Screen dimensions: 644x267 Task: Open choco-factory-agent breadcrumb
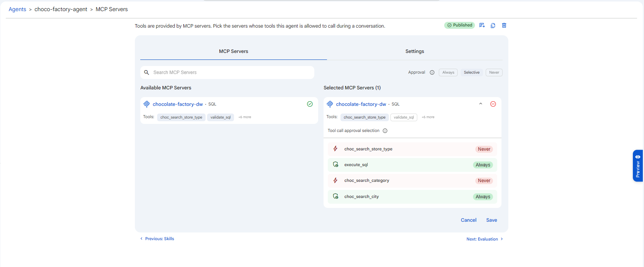[61, 9]
